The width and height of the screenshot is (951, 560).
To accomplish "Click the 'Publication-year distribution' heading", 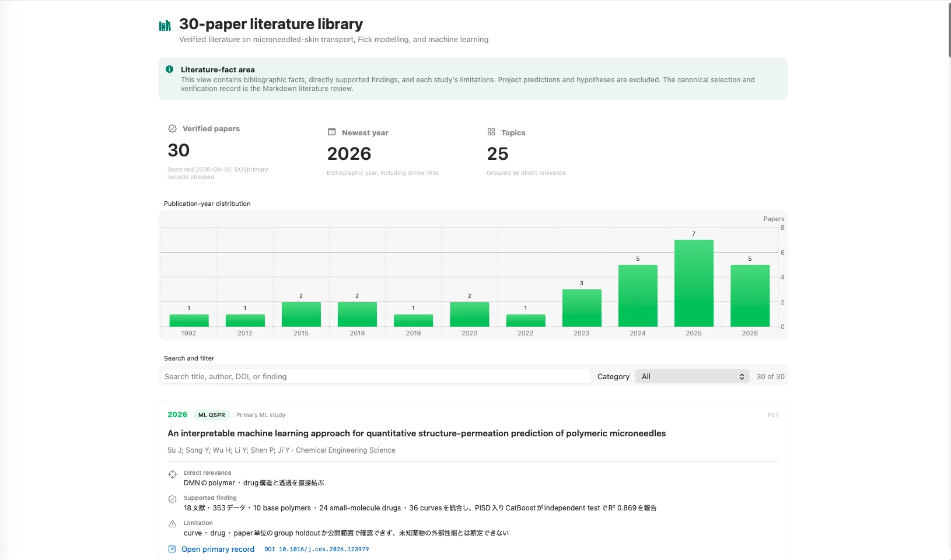I will click(207, 204).
